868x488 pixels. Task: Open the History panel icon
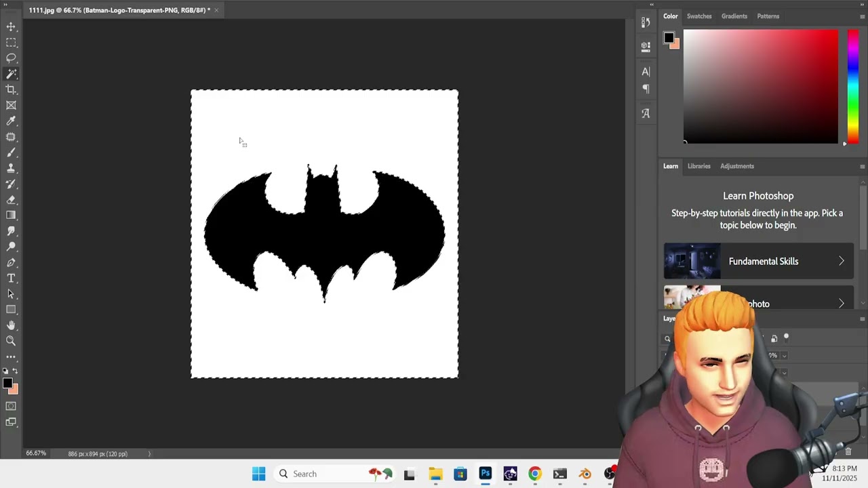click(646, 22)
